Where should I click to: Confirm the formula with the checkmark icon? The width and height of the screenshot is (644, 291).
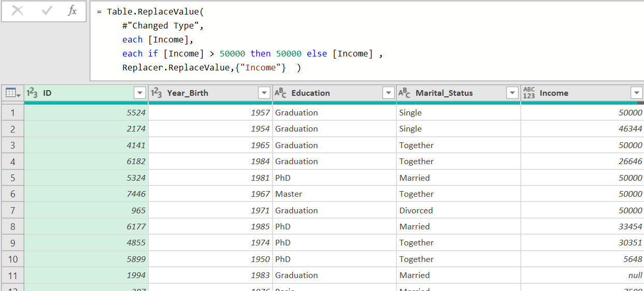[x=47, y=11]
